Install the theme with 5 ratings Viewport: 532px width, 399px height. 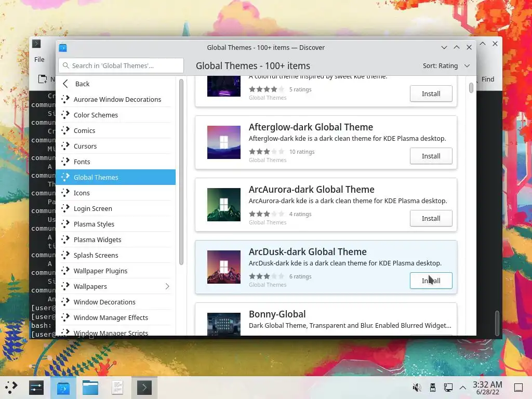431,94
